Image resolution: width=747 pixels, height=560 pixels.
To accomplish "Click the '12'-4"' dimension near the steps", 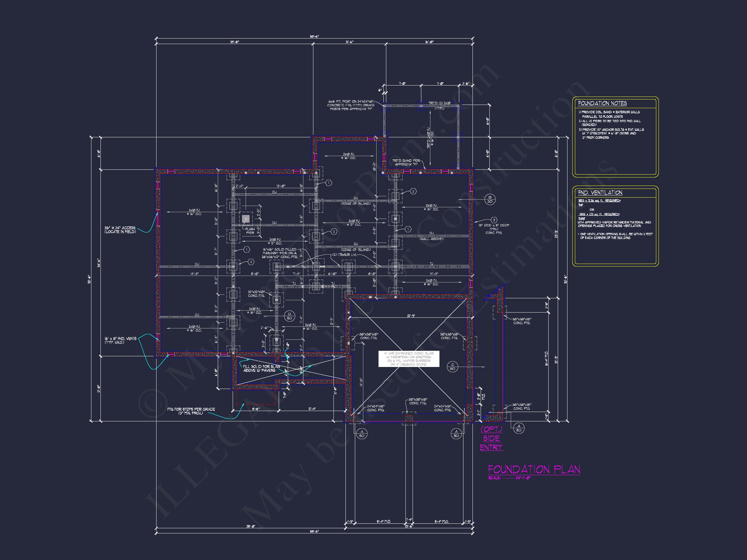I will 312,409.
